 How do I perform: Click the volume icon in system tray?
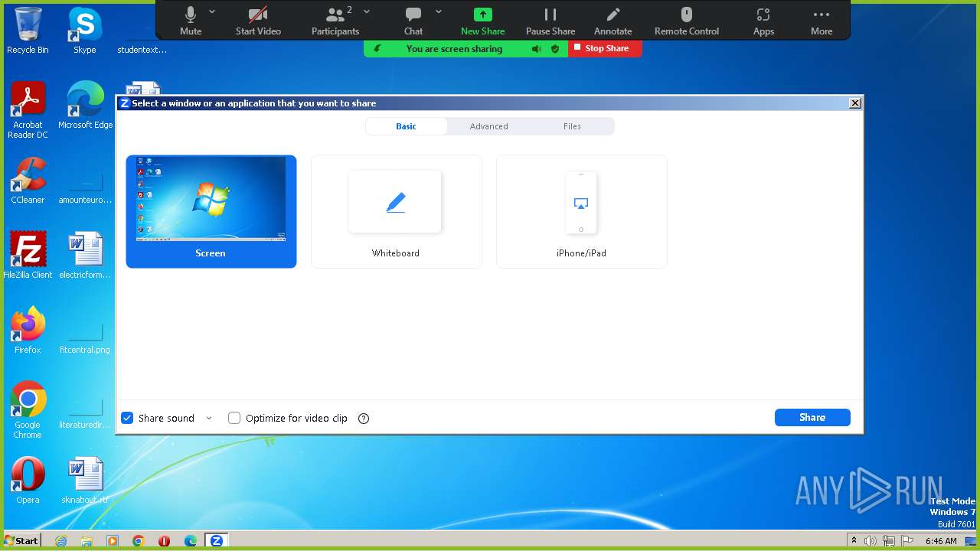871,540
